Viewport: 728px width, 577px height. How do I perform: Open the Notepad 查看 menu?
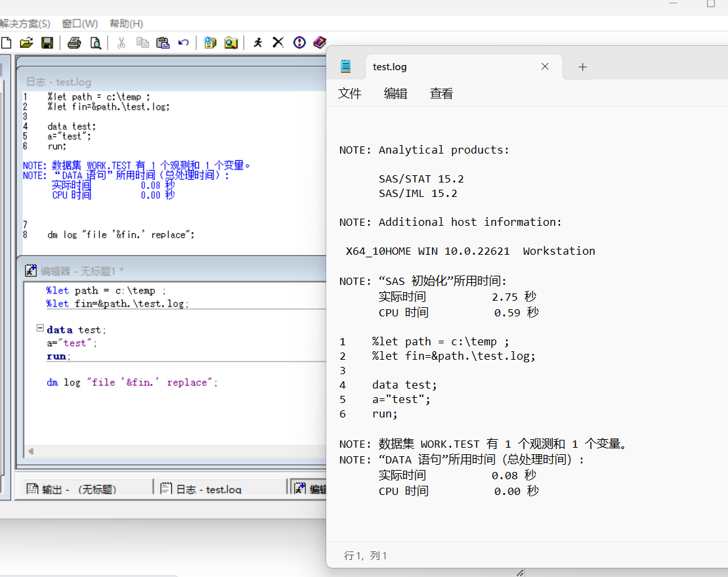441,94
